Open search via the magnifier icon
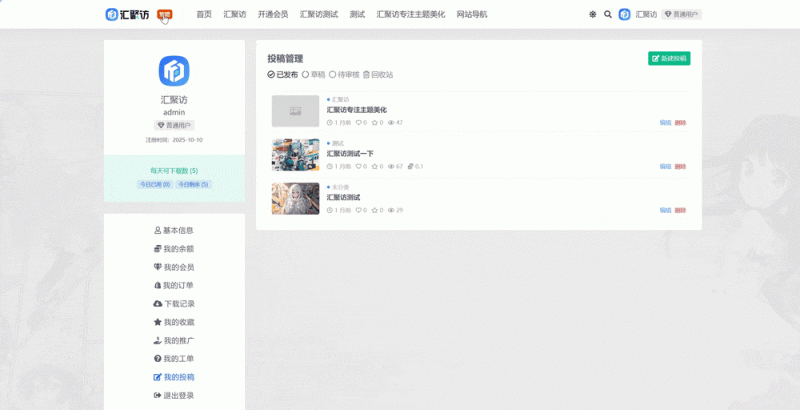This screenshot has height=410, width=800. [608, 14]
